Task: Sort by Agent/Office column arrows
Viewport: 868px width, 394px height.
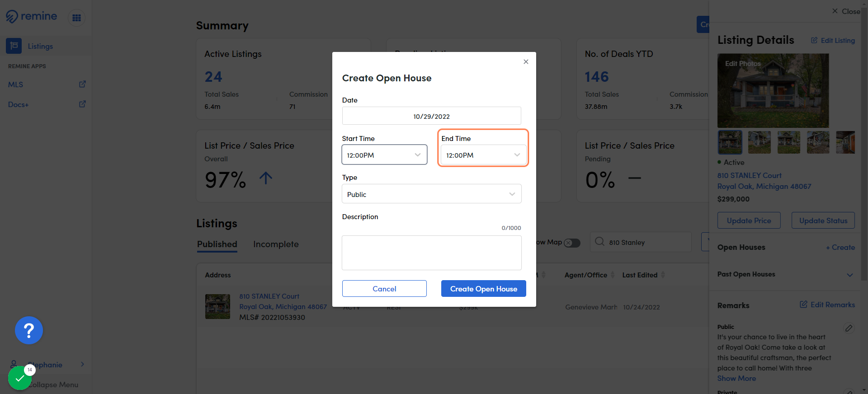Action: click(x=613, y=275)
